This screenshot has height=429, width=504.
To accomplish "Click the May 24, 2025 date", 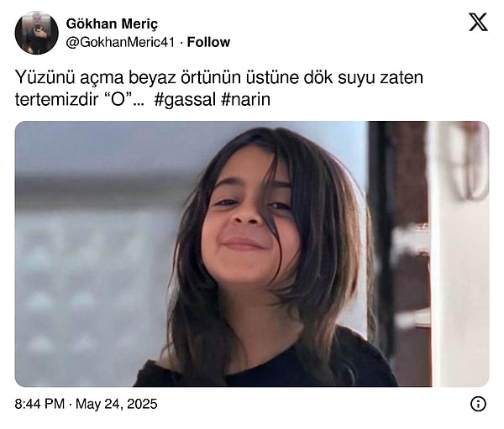I will (x=117, y=404).
